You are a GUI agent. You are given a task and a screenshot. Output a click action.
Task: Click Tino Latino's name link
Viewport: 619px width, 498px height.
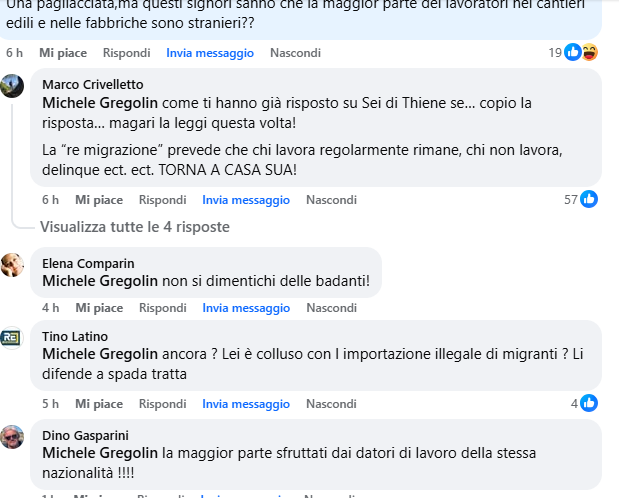(x=75, y=337)
